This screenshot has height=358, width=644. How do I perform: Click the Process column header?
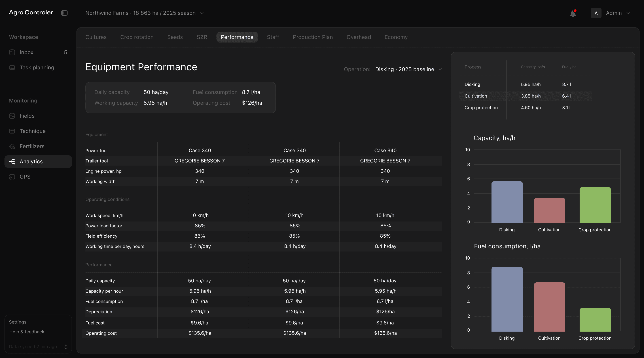[x=473, y=67]
